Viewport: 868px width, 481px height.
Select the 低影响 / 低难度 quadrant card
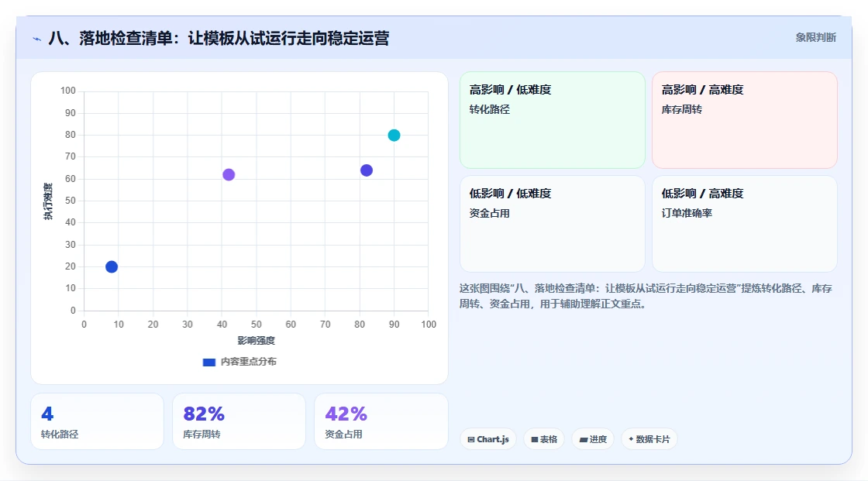[553, 224]
